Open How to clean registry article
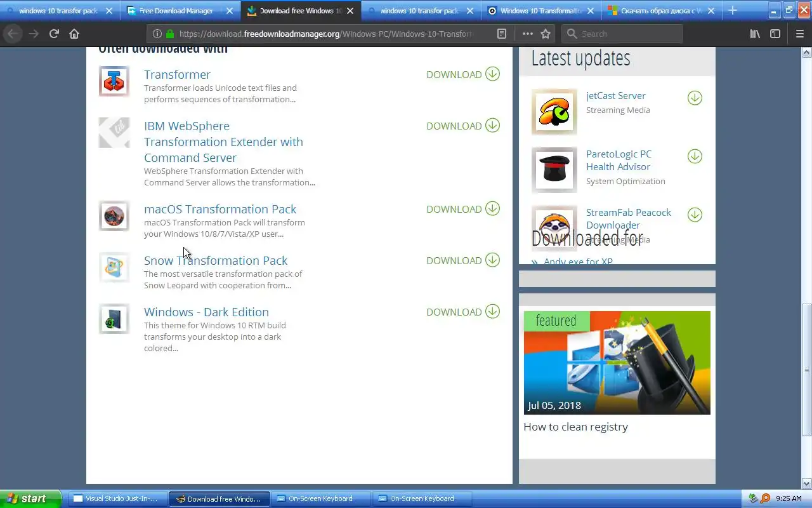The width and height of the screenshot is (812, 508). pos(575,427)
